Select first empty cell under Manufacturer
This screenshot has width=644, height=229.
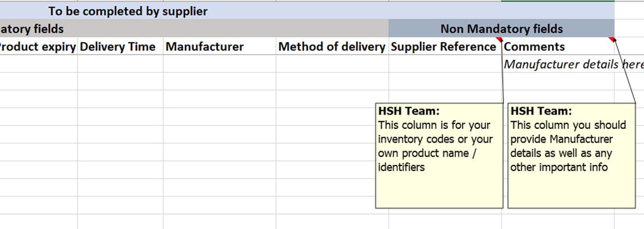click(x=220, y=64)
